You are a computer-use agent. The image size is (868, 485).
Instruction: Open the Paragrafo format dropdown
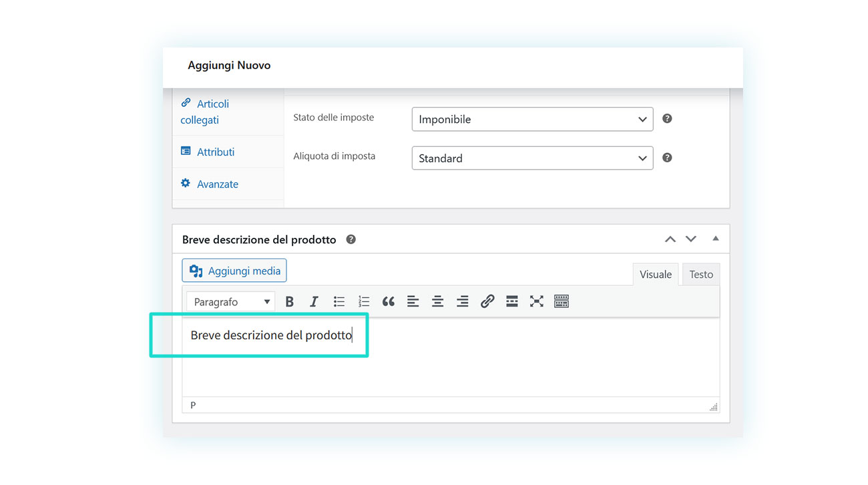(230, 302)
